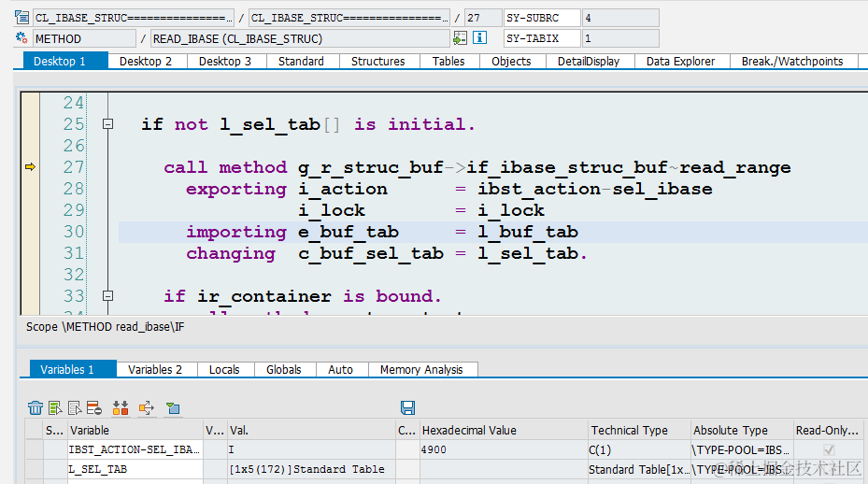Collapse the code block at line 25
868x484 pixels.
(108, 124)
